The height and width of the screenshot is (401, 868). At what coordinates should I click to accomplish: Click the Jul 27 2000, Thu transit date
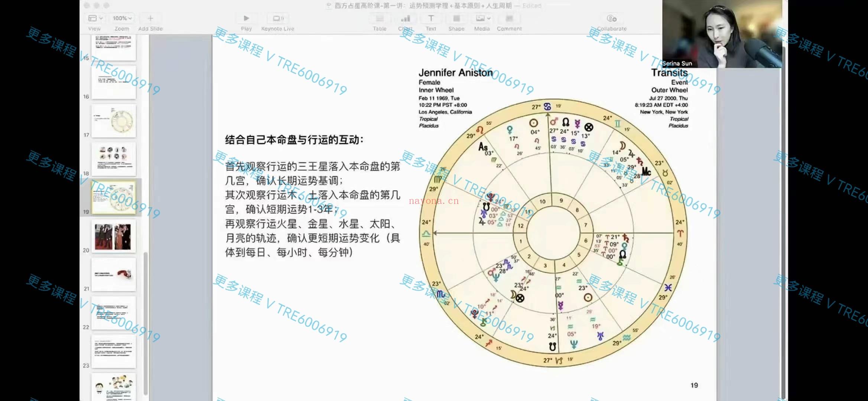point(668,98)
